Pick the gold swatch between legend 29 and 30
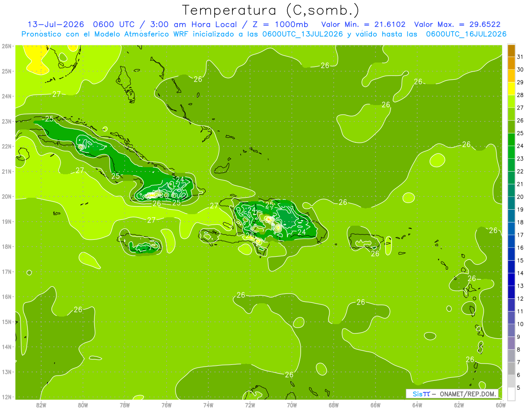Image resolution: width=532 pixels, height=411 pixels. pyautogui.click(x=511, y=76)
